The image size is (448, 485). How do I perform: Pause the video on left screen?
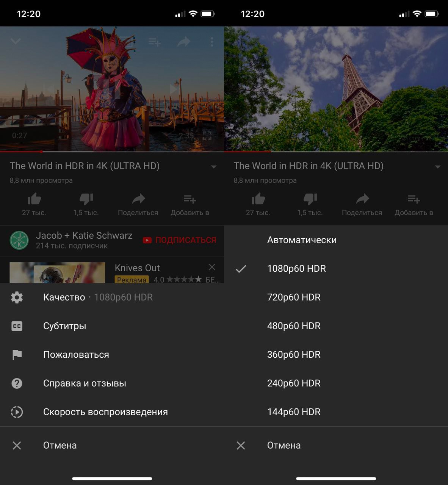[x=112, y=89]
